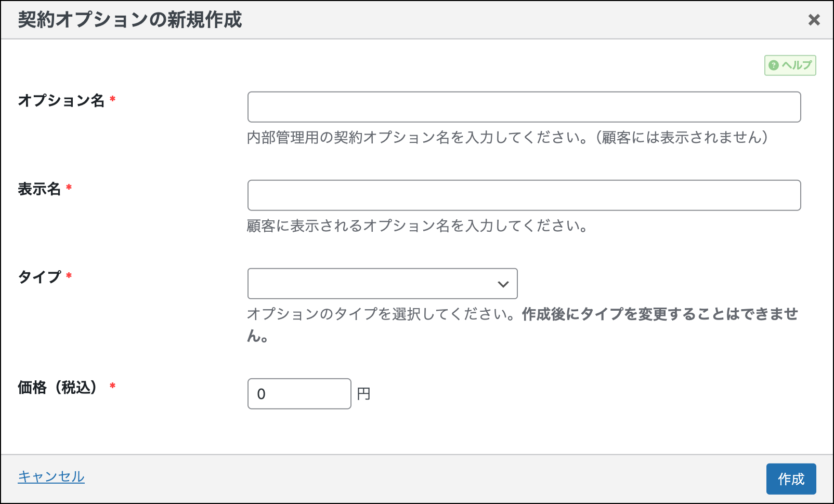This screenshot has height=504, width=834.
Task: Click the 顧客に表示される hint under 表示名
Action: (417, 226)
